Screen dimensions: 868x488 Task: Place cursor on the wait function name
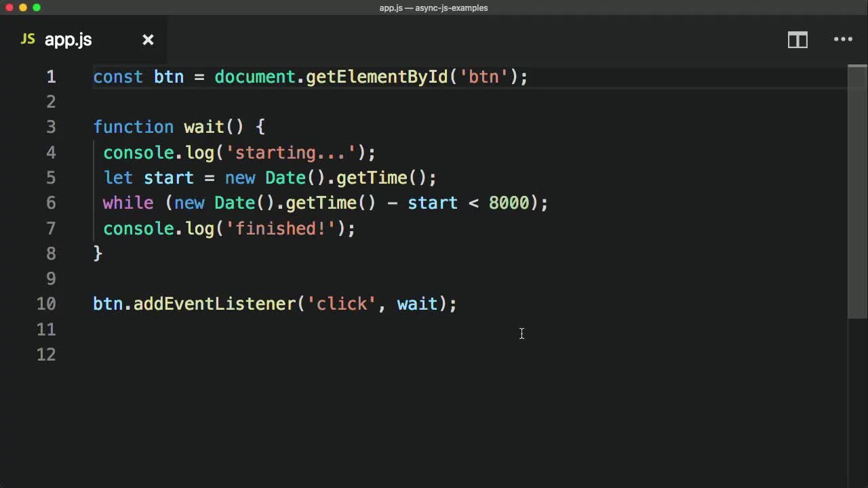pos(203,127)
